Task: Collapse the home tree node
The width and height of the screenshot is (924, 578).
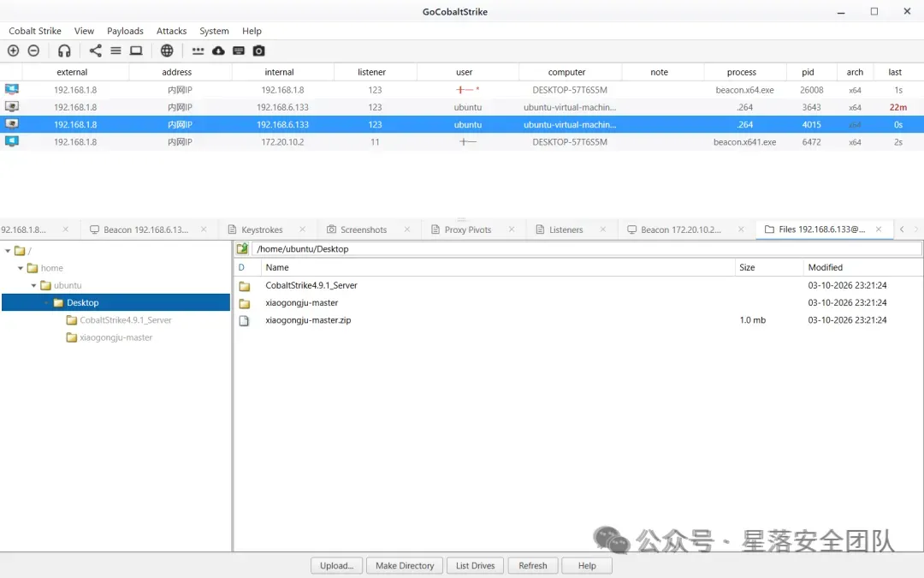Action: click(x=21, y=268)
